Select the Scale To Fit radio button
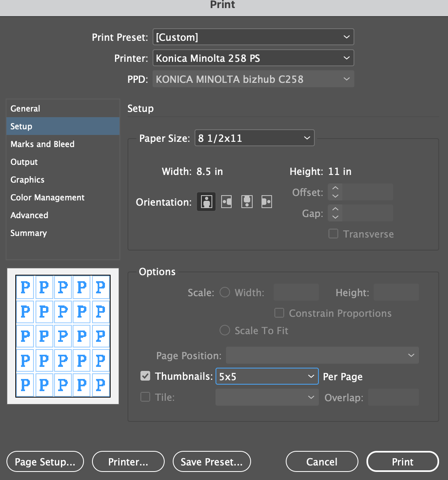The width and height of the screenshot is (448, 480). click(x=225, y=330)
